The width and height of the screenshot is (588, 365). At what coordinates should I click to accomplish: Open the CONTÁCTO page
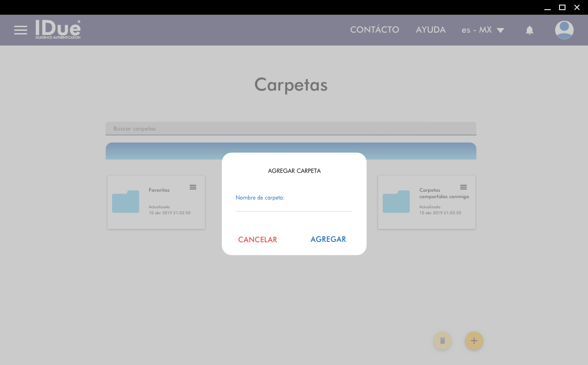point(374,30)
